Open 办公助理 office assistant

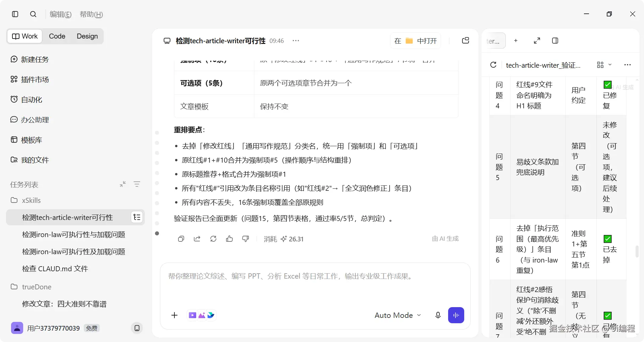pyautogui.click(x=30, y=120)
